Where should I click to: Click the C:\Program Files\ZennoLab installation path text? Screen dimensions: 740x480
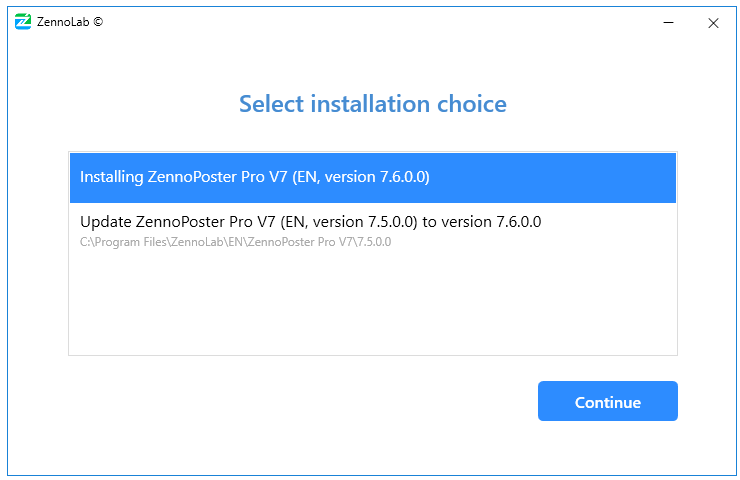(x=235, y=242)
